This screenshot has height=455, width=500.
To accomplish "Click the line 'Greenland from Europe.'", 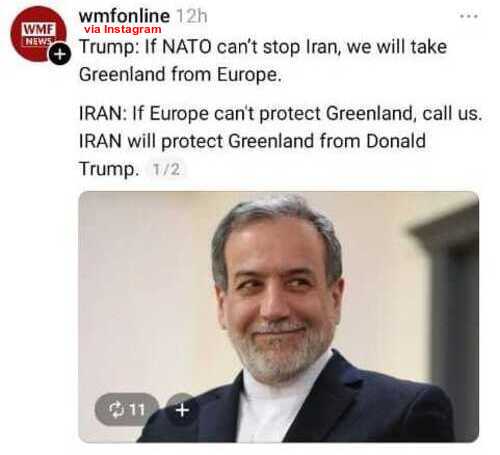I will coord(180,74).
